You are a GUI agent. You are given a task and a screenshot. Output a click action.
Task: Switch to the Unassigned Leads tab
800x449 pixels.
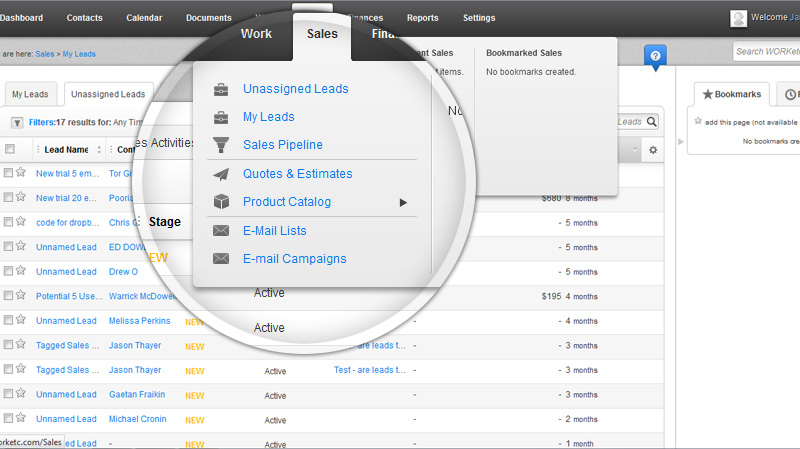point(108,94)
